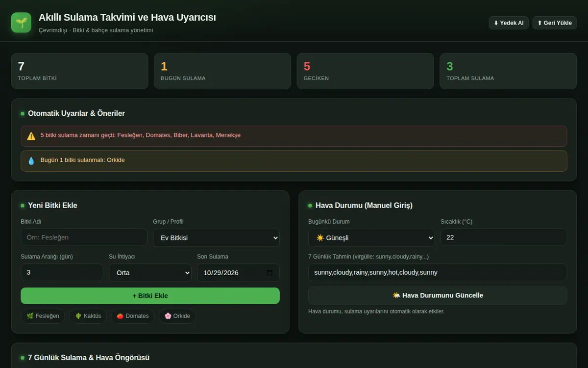Click the green seedling app logo
The width and height of the screenshot is (588, 368).
pyautogui.click(x=21, y=23)
